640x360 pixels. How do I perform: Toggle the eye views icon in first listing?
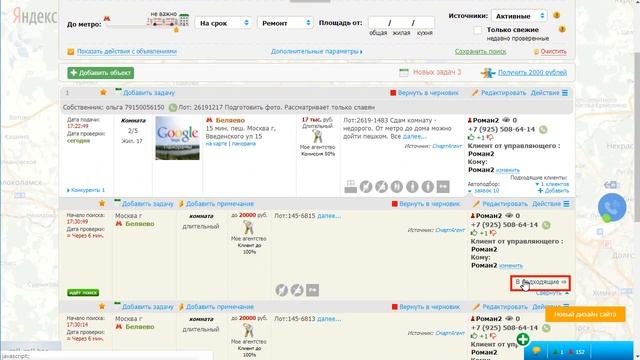click(506, 120)
